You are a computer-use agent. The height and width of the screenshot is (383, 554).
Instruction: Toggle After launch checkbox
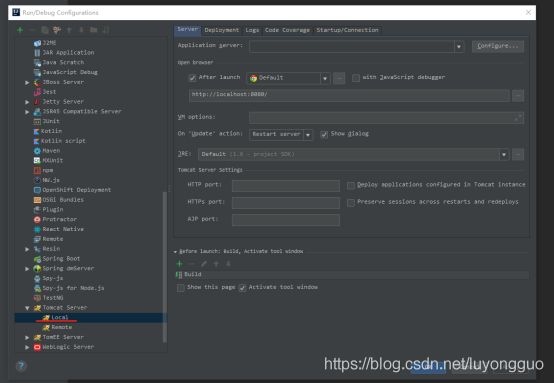(192, 78)
